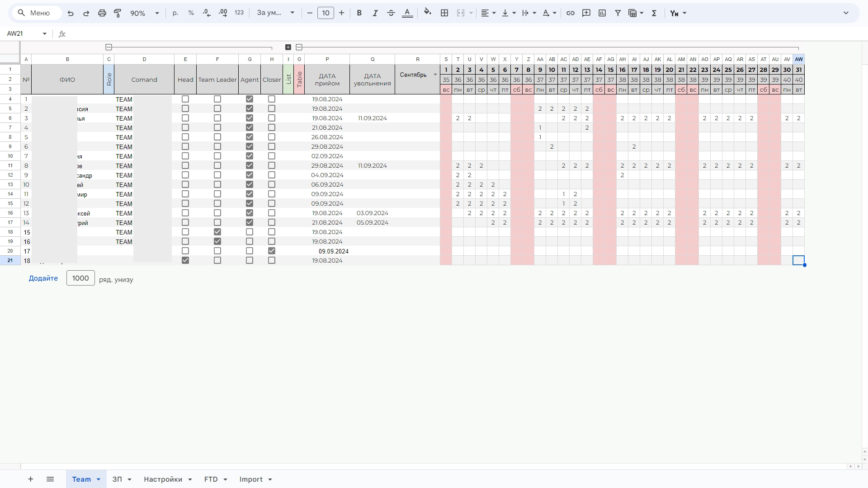Viewport: 868px width, 488px height.
Task: Add a new sheet
Action: (30, 479)
